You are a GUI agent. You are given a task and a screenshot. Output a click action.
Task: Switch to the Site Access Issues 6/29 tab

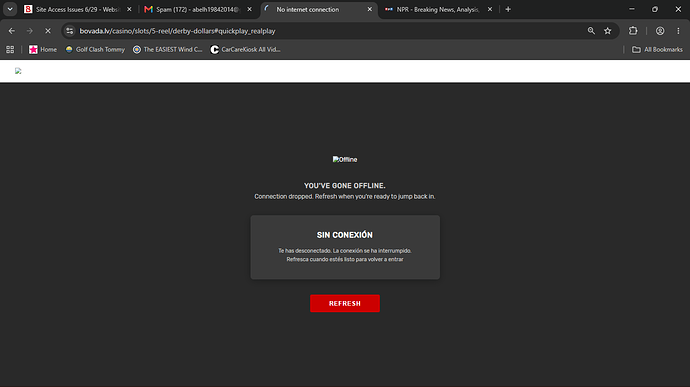[77, 9]
